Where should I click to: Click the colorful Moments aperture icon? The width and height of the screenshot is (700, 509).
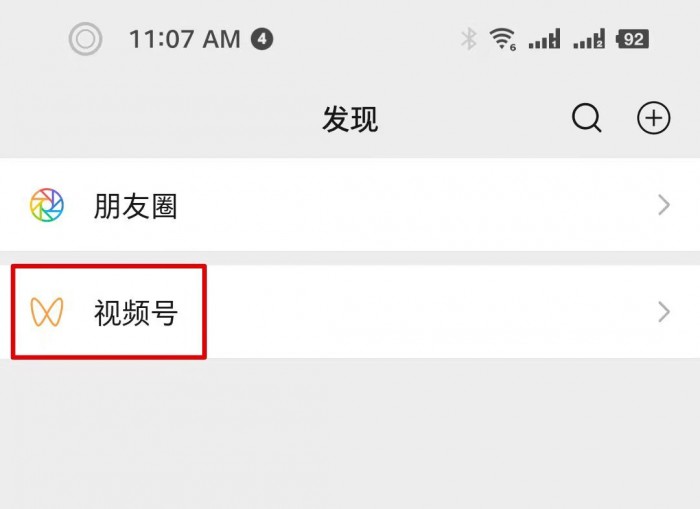pyautogui.click(x=47, y=205)
